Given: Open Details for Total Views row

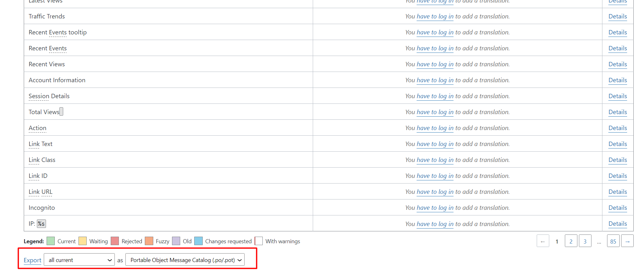Looking at the screenshot, I should tap(617, 112).
